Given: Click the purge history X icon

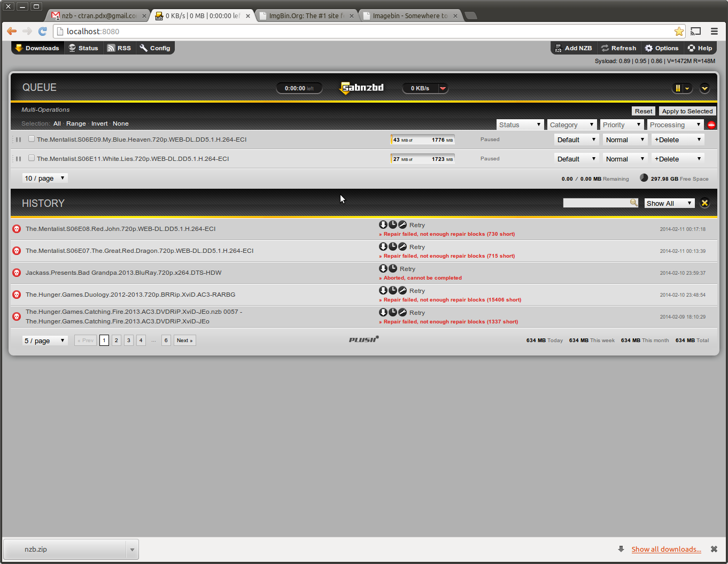Looking at the screenshot, I should coord(704,203).
